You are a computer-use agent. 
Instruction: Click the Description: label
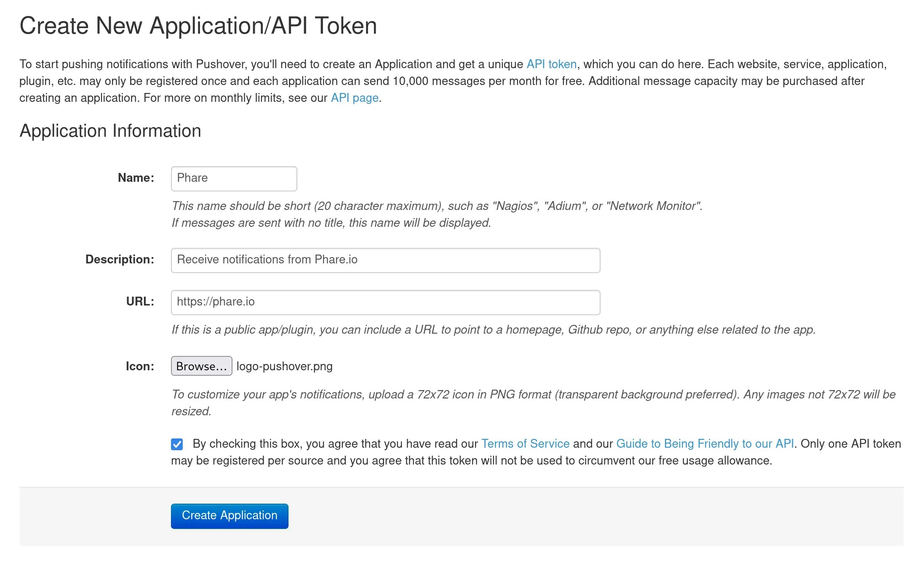(120, 259)
